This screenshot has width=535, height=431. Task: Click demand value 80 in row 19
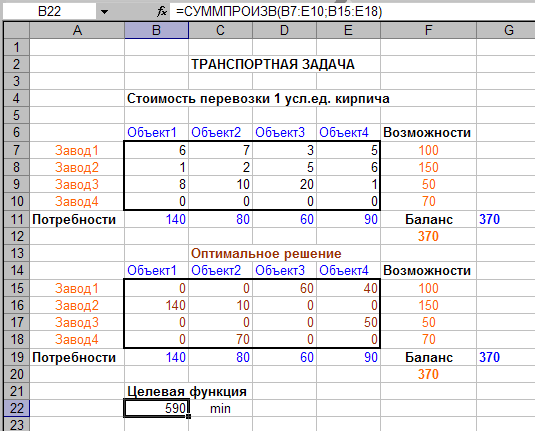pyautogui.click(x=243, y=357)
